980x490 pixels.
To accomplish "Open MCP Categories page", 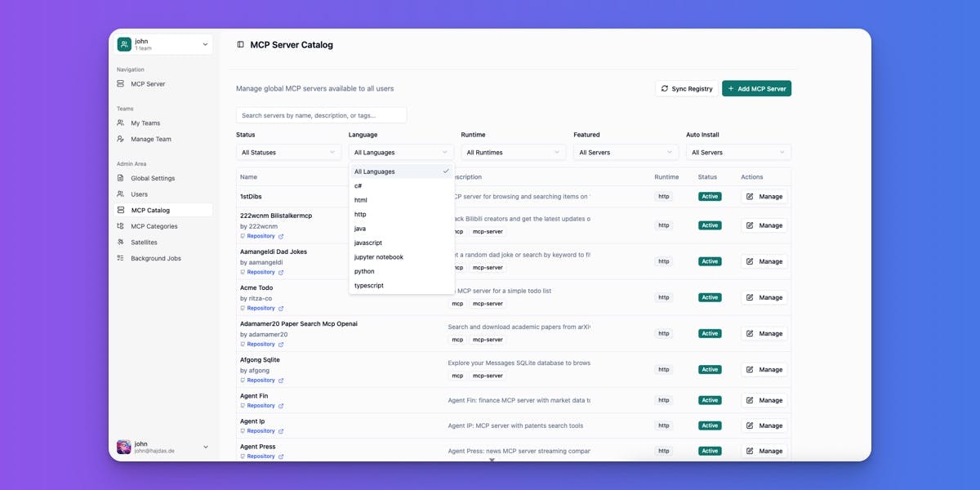I will tap(163, 226).
